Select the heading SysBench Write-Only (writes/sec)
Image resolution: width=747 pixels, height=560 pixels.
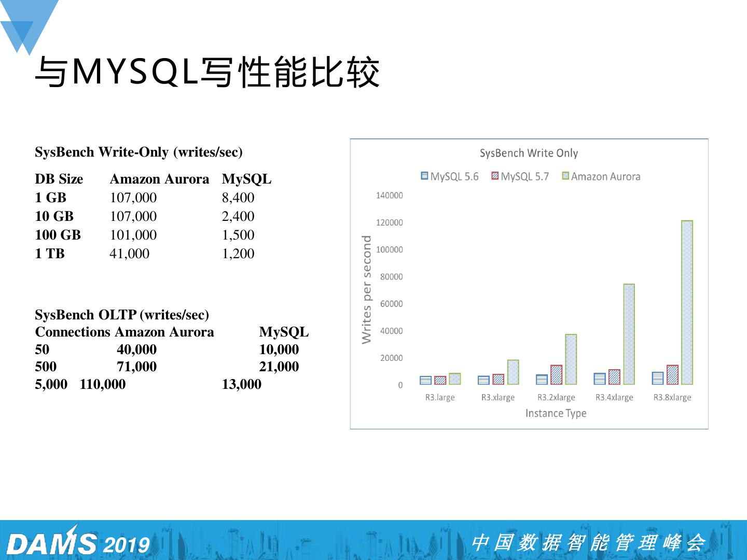tap(139, 152)
